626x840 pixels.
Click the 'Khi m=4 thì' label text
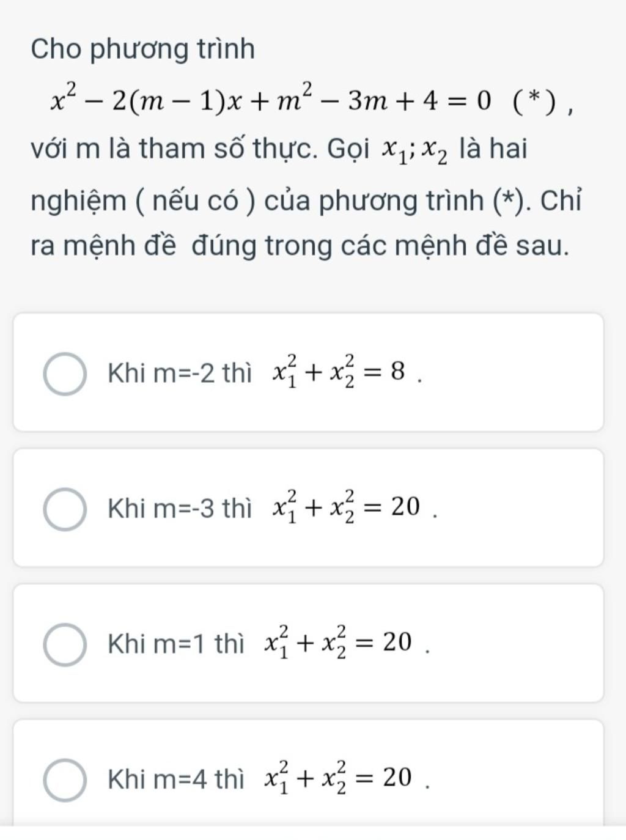(175, 779)
